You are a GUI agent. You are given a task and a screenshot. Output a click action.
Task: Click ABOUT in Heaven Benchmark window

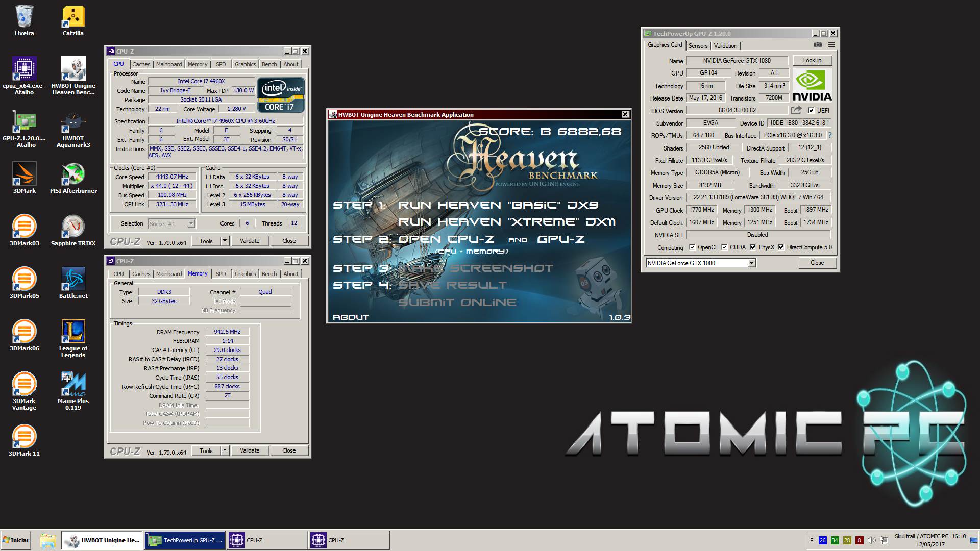(350, 317)
